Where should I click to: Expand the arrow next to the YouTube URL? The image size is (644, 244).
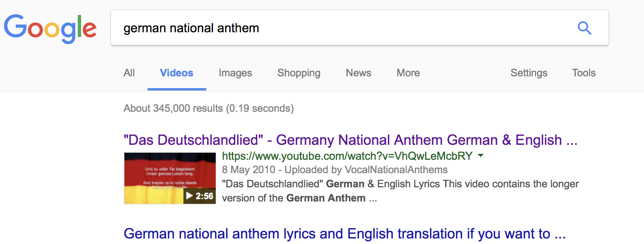tap(481, 156)
